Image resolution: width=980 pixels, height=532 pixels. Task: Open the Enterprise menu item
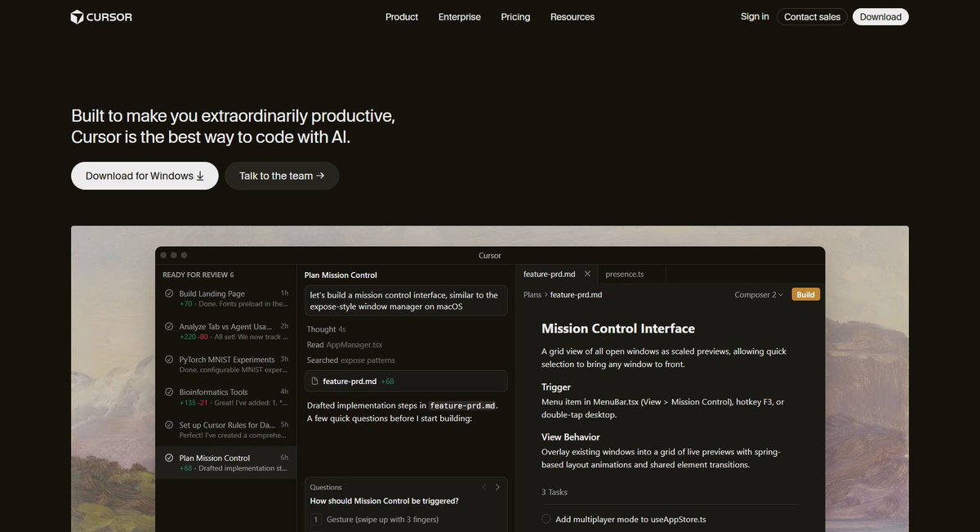pos(460,16)
